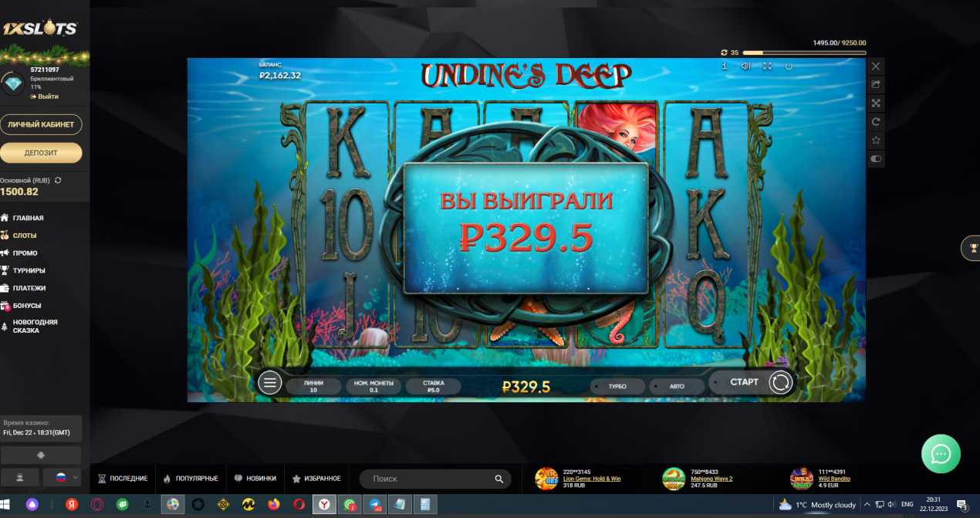This screenshot has width=980, height=518.
Task: Open Windows notification center
Action: pos(962,505)
